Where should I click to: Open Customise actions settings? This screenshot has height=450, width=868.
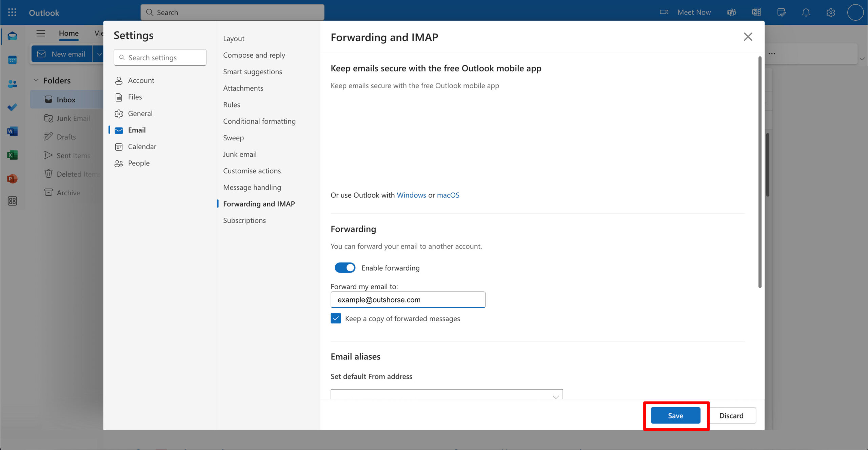(252, 171)
